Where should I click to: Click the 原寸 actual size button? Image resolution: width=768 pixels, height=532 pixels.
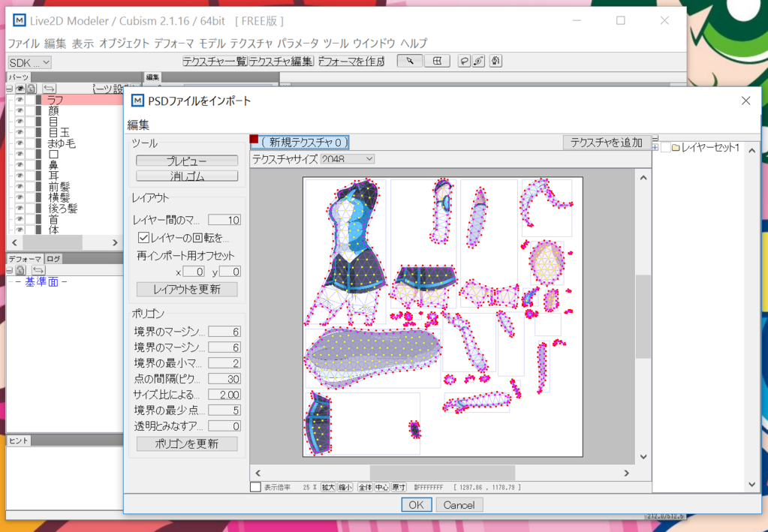[398, 488]
